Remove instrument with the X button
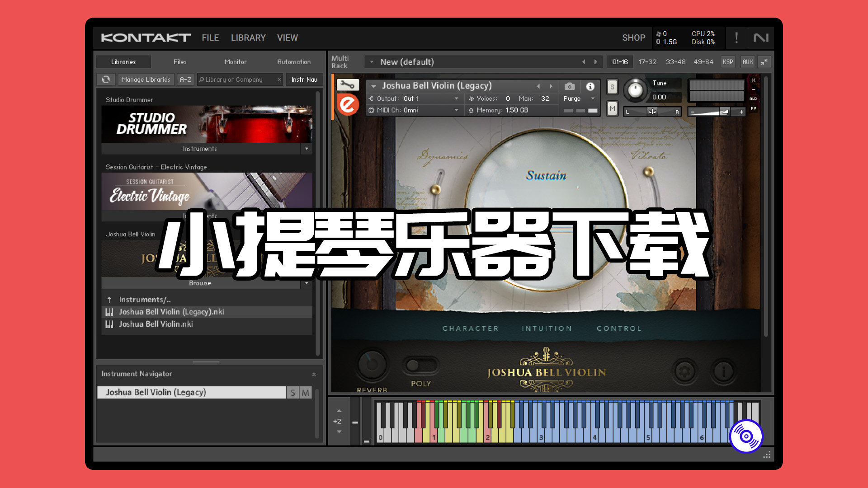Viewport: 868px width, 488px height. [753, 80]
